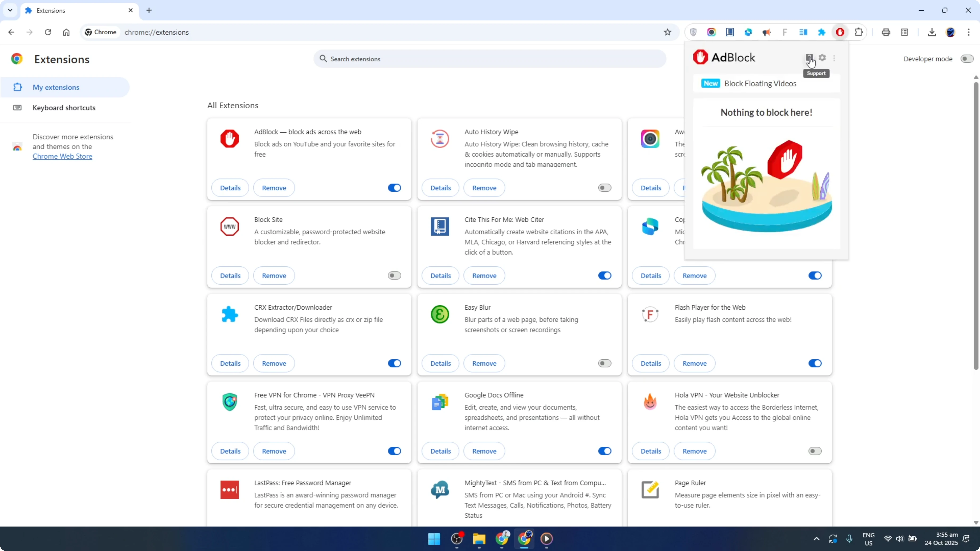Open the tab search dropdown arrow
The width and height of the screenshot is (980, 551).
[x=10, y=10]
